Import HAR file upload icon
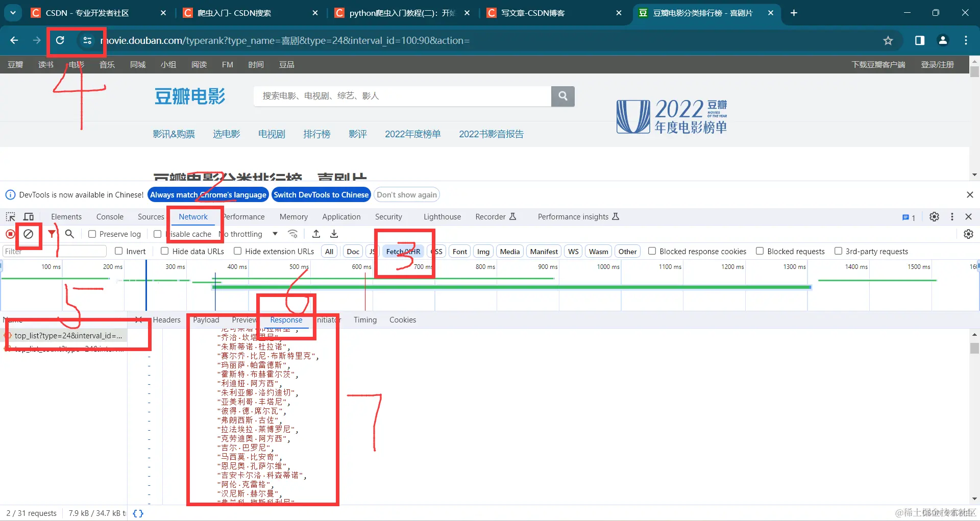Viewport: 980px width, 521px height. 316,234
